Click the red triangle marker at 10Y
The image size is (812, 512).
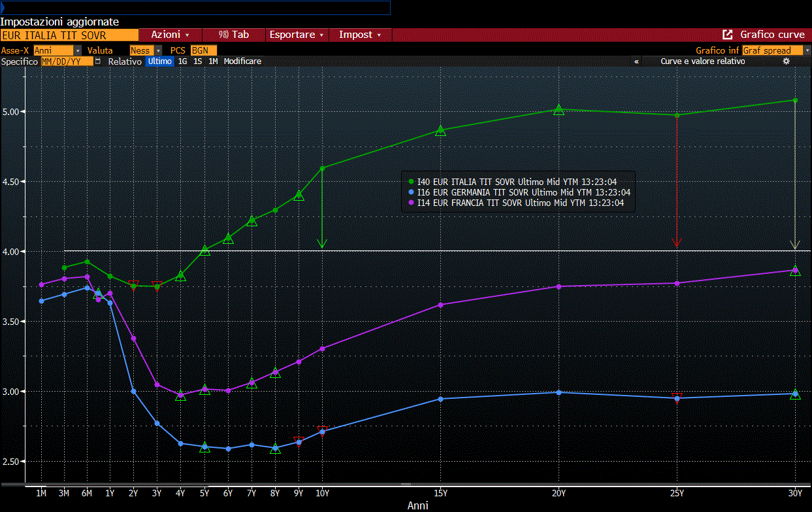[322, 430]
